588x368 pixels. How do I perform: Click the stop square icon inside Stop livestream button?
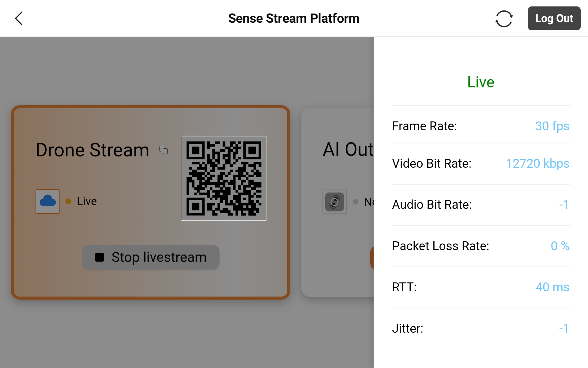99,258
